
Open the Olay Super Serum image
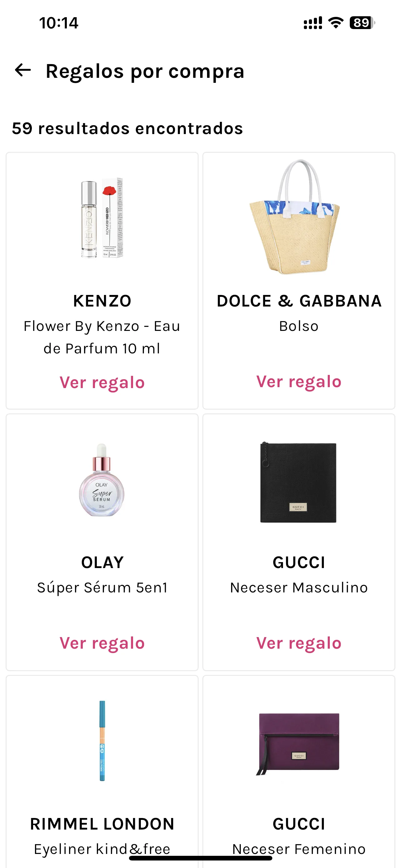[102, 480]
